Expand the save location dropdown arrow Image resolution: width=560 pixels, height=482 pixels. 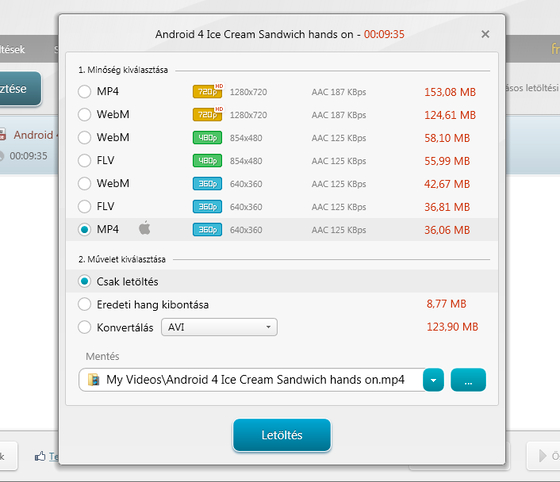click(x=433, y=380)
